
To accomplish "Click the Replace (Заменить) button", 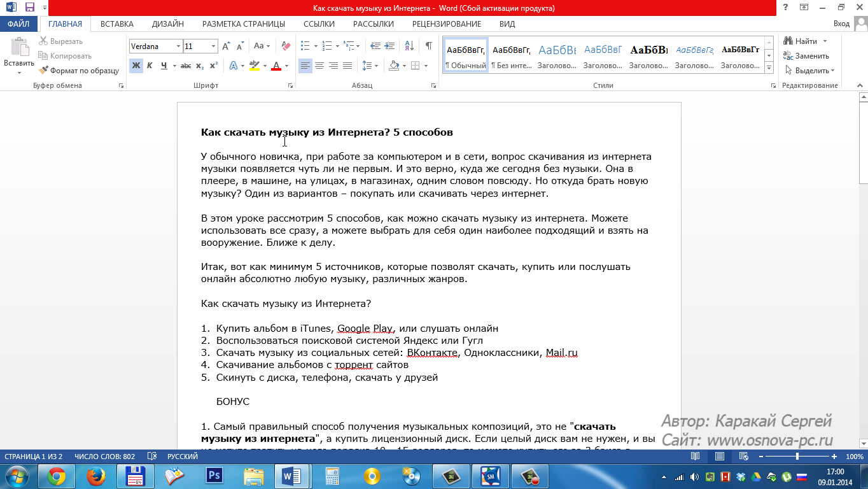I will 806,56.
